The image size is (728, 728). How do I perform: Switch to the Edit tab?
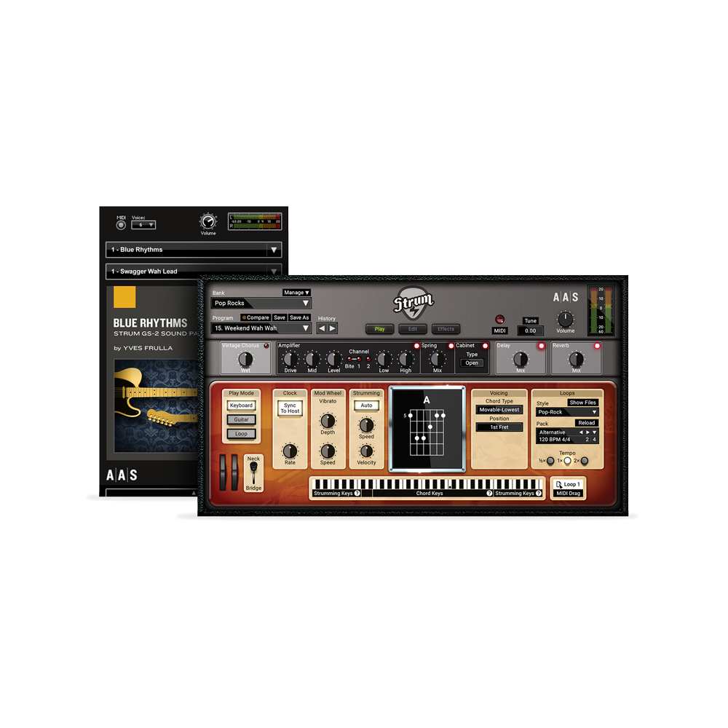412,328
